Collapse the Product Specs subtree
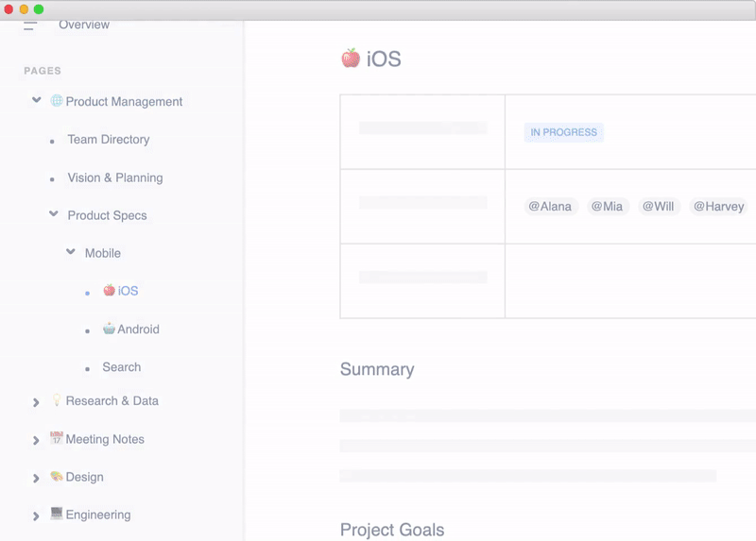Image resolution: width=756 pixels, height=541 pixels. 54,213
